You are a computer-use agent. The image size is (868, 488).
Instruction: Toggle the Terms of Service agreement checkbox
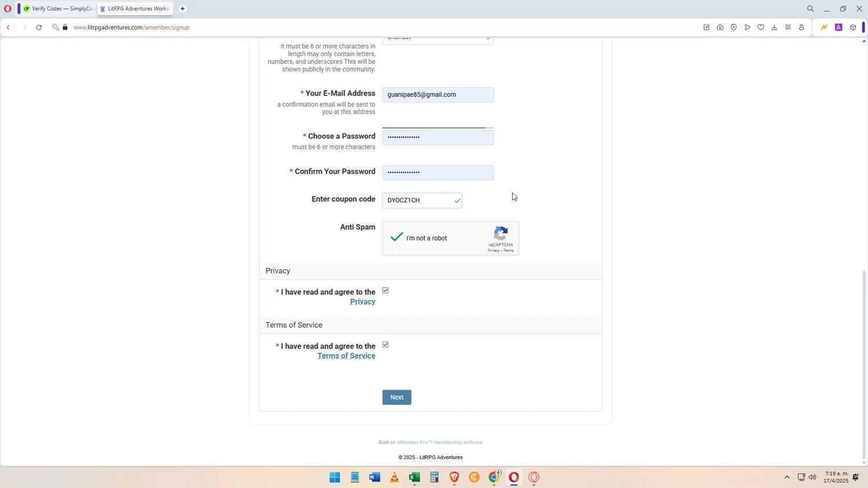pyautogui.click(x=385, y=345)
